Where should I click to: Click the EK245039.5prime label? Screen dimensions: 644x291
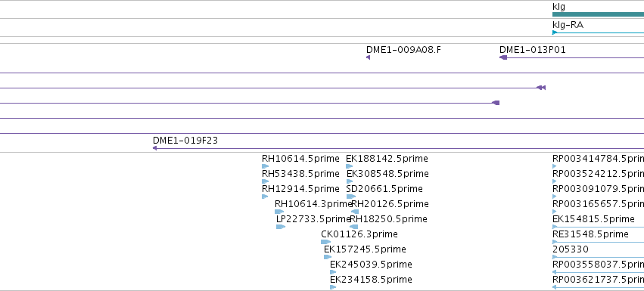tap(371, 265)
